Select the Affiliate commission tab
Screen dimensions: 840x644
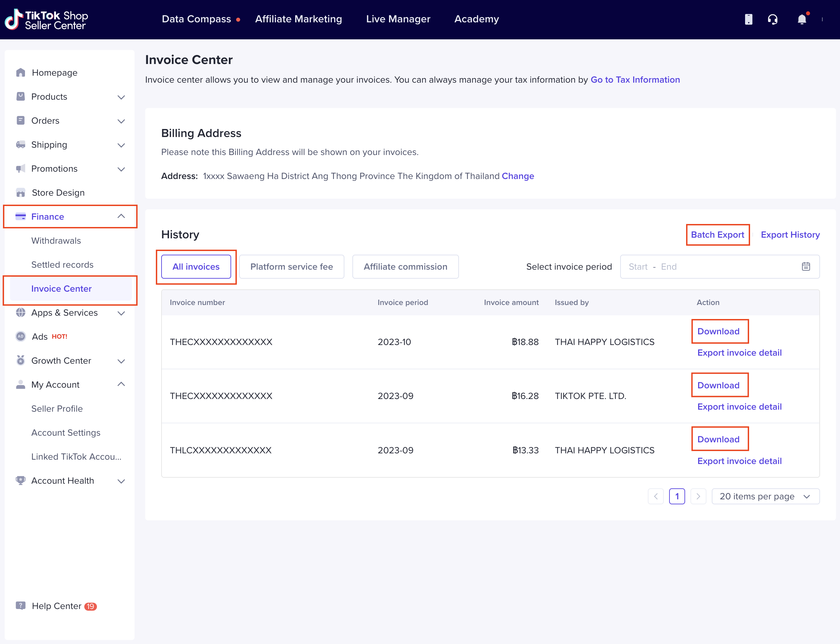(x=405, y=266)
